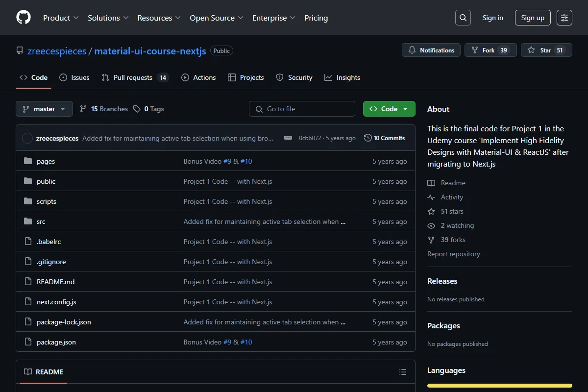Open the README outline list icon
Image resolution: width=588 pixels, height=392 pixels.
[x=403, y=372]
